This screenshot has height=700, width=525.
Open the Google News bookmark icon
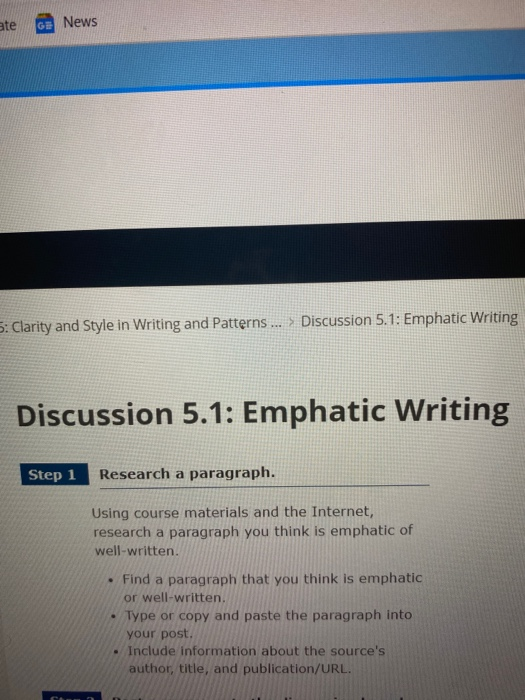pyautogui.click(x=45, y=25)
